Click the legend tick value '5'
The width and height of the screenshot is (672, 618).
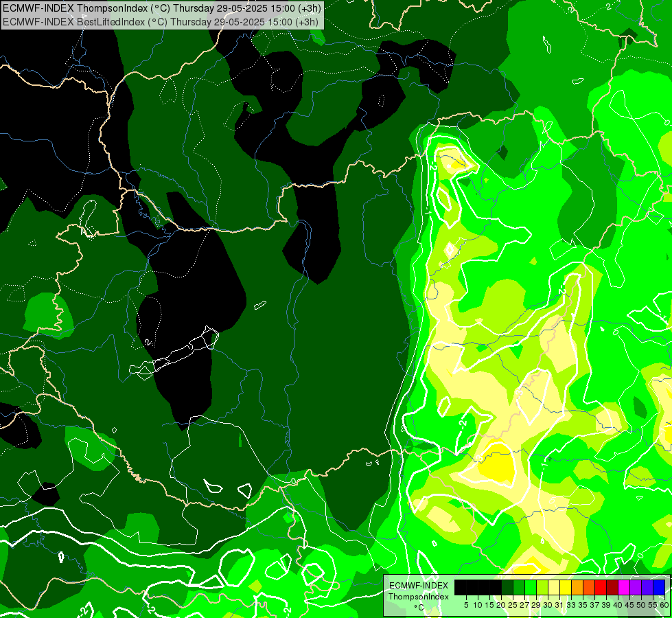(466, 605)
